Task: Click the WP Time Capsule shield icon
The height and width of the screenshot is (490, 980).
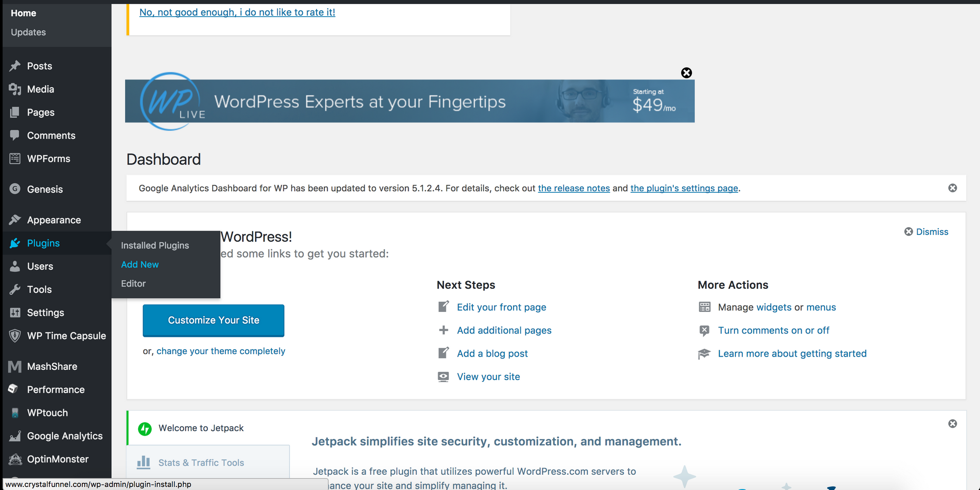Action: (15, 336)
